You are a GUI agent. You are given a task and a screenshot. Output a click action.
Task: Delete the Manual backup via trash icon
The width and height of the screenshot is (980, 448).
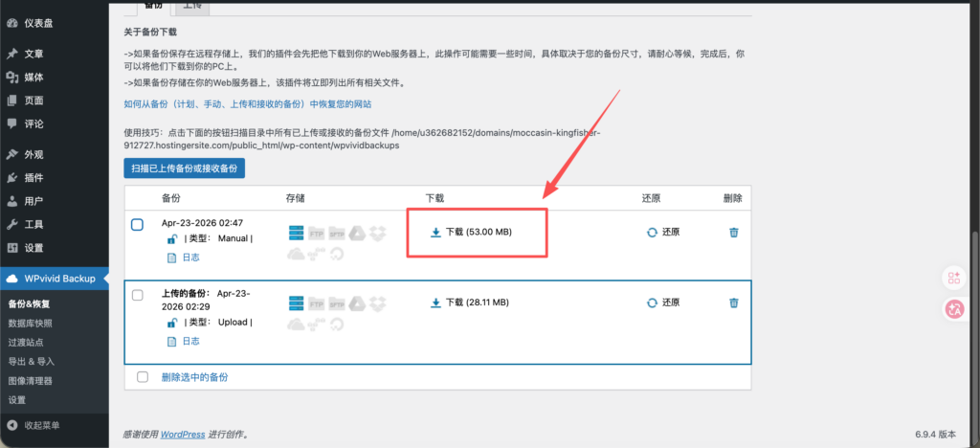pyautogui.click(x=734, y=233)
